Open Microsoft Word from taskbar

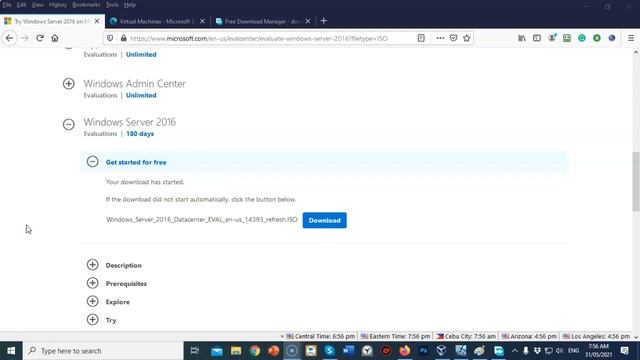pyautogui.click(x=348, y=351)
